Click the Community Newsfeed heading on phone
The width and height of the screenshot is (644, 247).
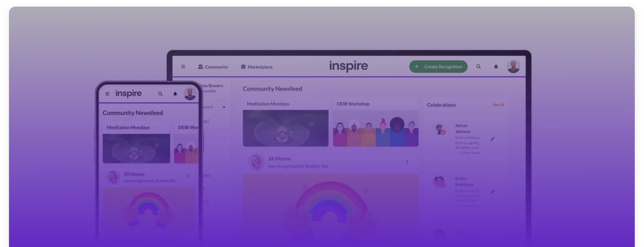click(x=133, y=113)
